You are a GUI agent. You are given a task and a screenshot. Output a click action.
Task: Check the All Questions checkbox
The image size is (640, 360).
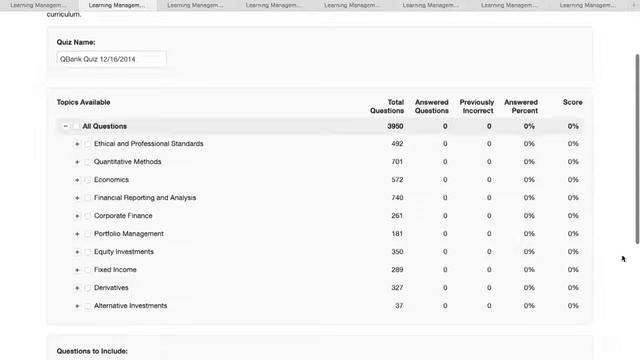(x=76, y=126)
